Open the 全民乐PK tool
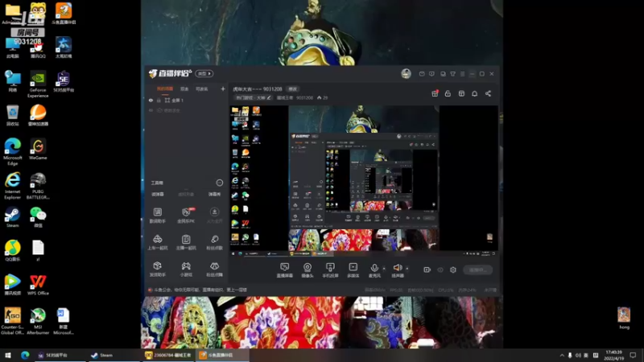 click(186, 215)
